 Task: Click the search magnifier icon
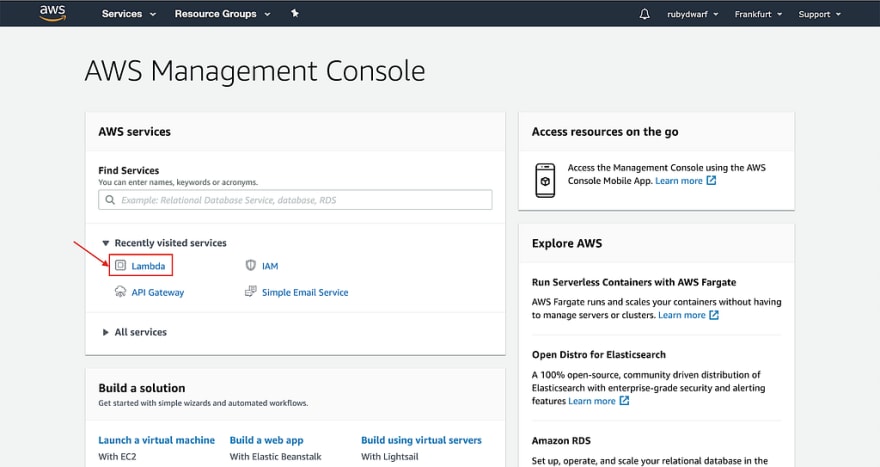[x=110, y=200]
